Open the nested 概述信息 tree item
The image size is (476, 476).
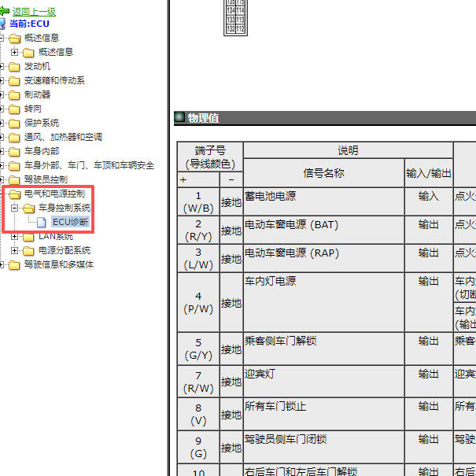[56, 52]
